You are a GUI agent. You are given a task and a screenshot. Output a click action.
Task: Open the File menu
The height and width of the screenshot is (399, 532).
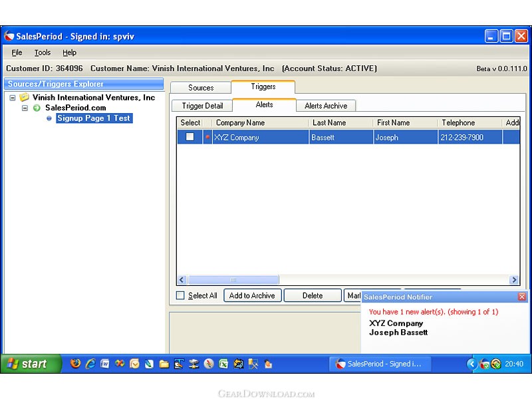pyautogui.click(x=17, y=53)
